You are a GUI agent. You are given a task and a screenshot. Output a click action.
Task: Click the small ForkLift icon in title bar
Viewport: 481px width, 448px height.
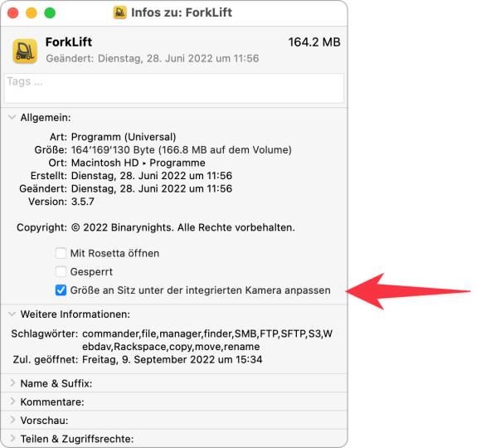pyautogui.click(x=119, y=13)
